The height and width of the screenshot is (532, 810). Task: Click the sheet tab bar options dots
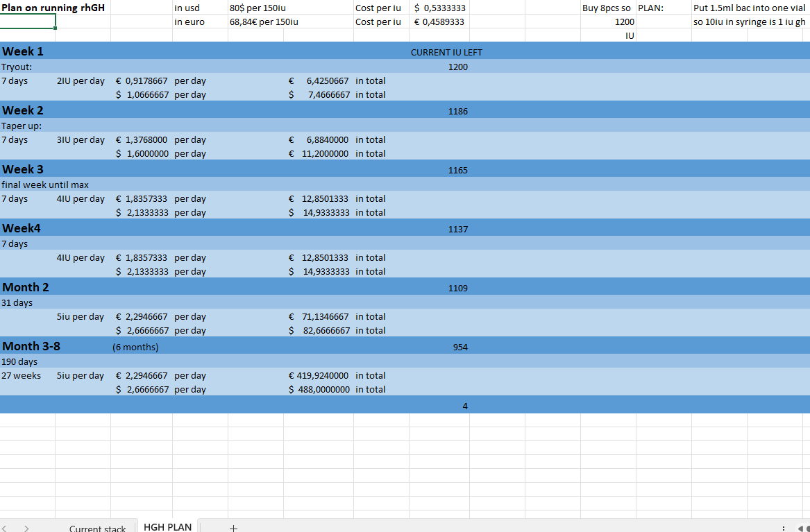click(783, 528)
